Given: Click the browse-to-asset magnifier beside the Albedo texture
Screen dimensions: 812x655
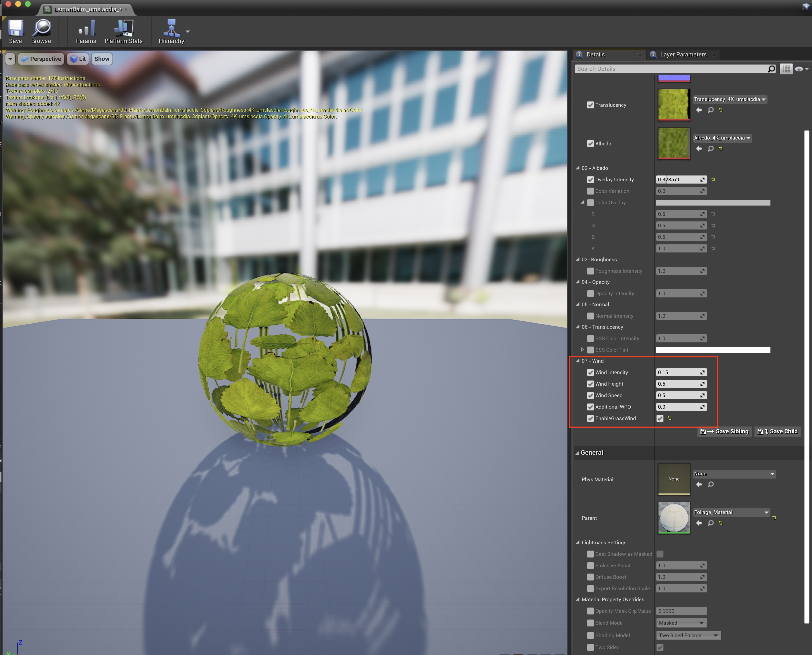Looking at the screenshot, I should pyautogui.click(x=711, y=149).
